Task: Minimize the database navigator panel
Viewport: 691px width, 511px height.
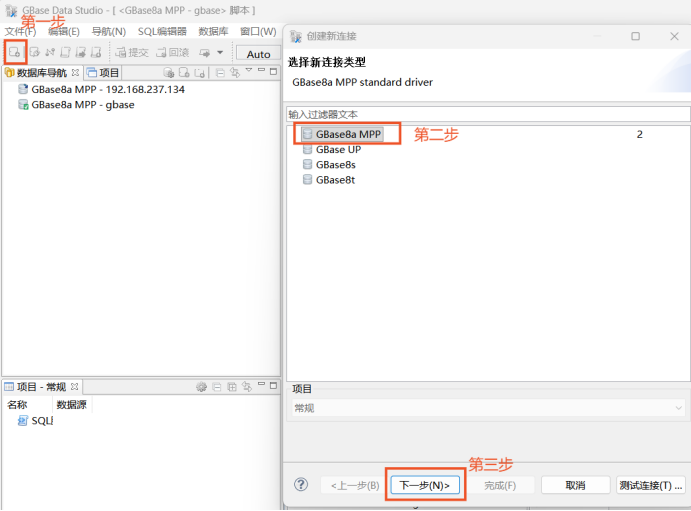Action: click(x=261, y=70)
